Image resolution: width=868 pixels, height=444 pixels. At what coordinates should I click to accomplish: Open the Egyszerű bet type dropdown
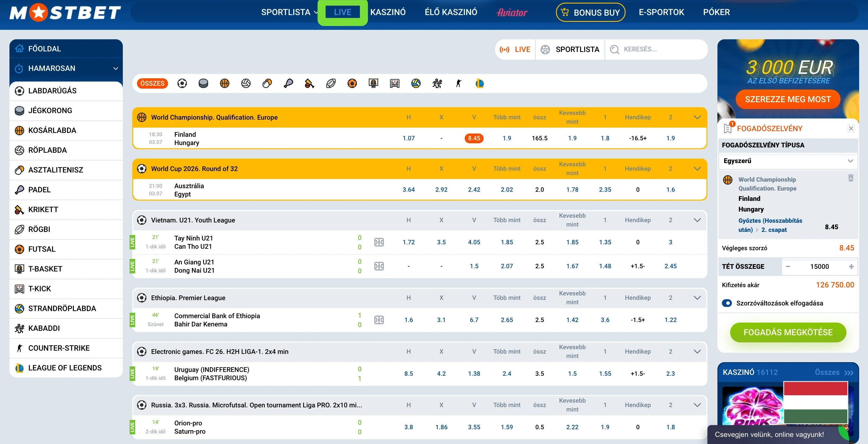[788, 161]
